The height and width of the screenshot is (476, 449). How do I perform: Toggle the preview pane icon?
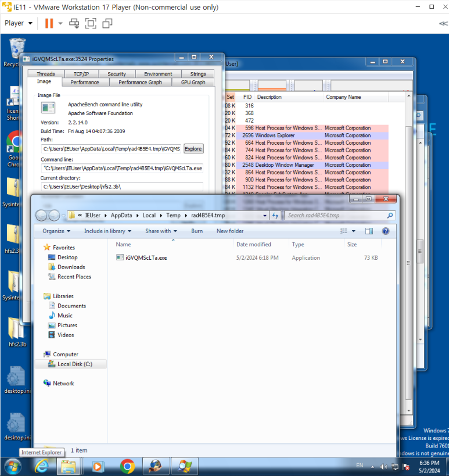[x=369, y=231]
